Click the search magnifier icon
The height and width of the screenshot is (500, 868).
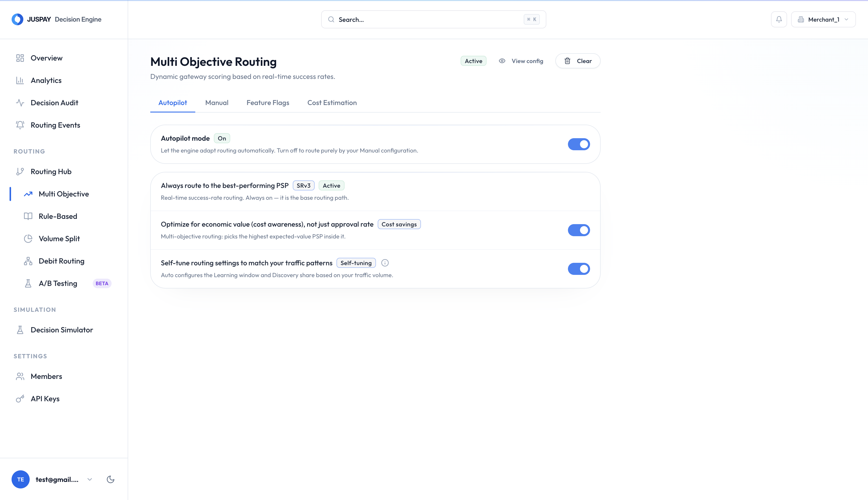(x=331, y=20)
